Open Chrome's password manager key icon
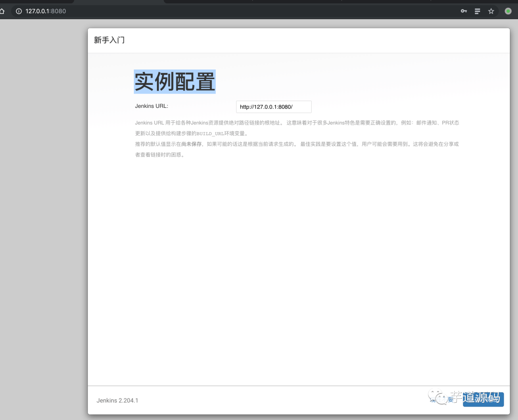 (463, 11)
